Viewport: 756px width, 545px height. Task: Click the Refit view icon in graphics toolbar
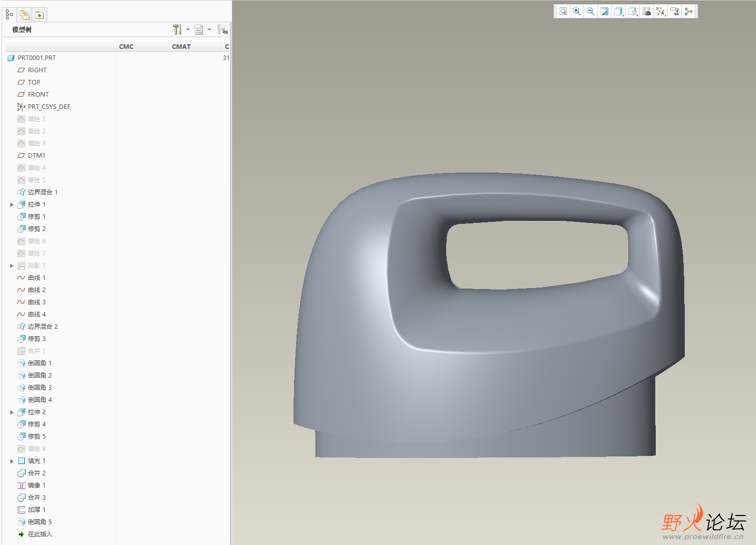[563, 11]
